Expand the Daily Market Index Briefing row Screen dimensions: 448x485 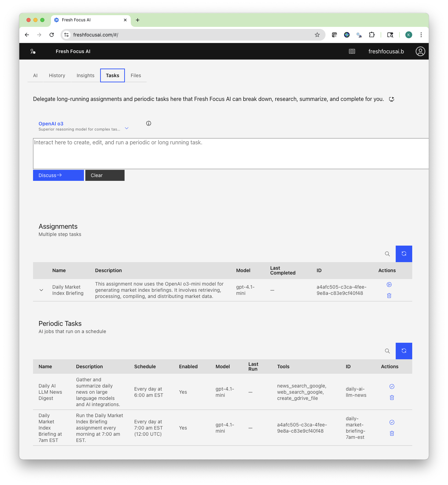41,290
